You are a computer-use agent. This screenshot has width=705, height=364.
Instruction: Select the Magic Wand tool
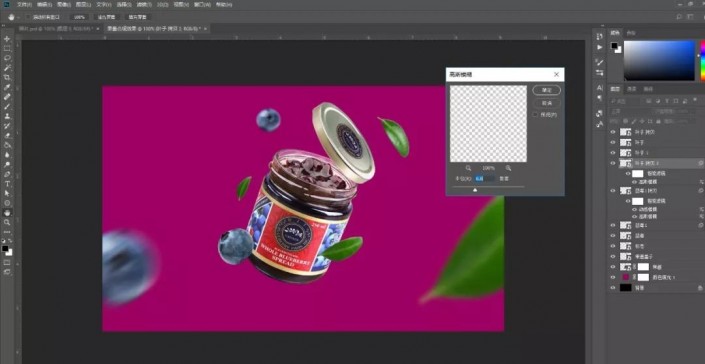click(7, 68)
